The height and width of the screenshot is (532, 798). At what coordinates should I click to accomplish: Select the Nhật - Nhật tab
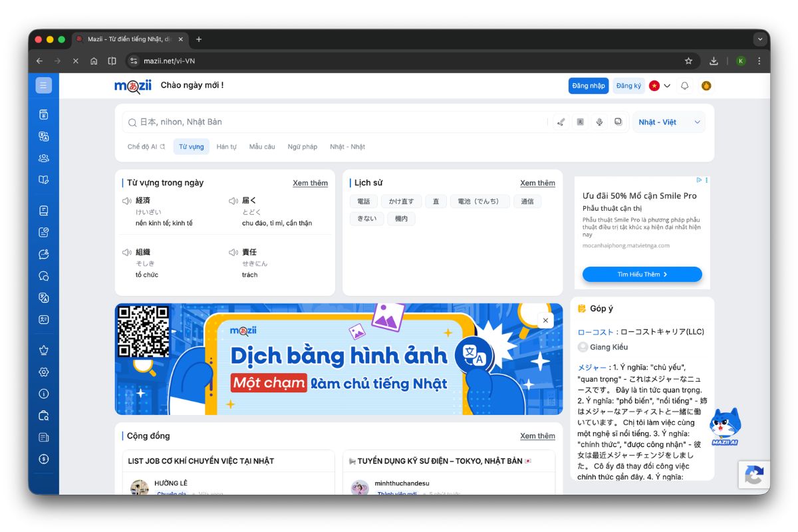pos(348,147)
